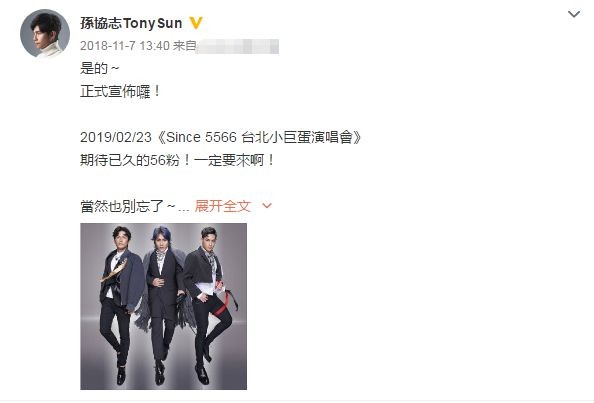Click the Since 5566 concert title line
Image resolution: width=594 pixels, height=403 pixels.
pyautogui.click(x=221, y=137)
